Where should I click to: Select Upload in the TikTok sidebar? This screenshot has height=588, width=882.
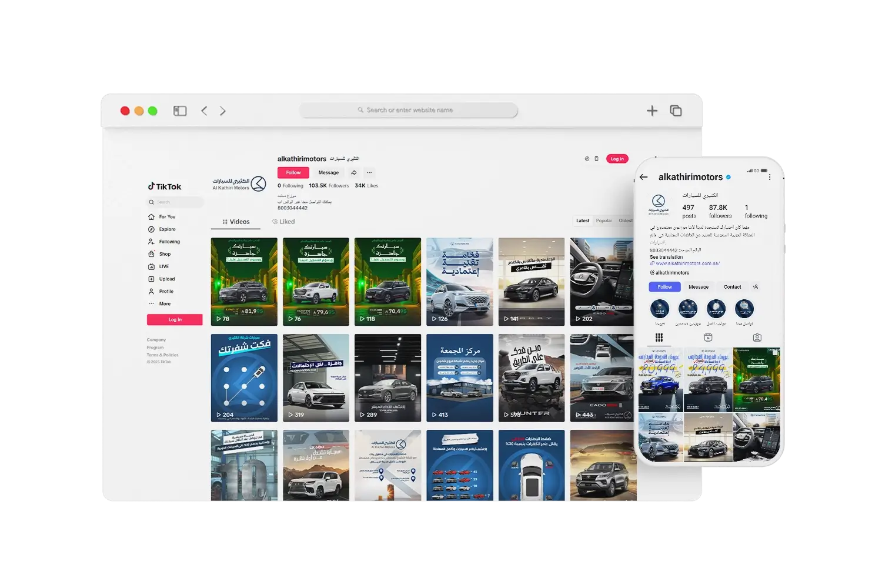point(162,279)
